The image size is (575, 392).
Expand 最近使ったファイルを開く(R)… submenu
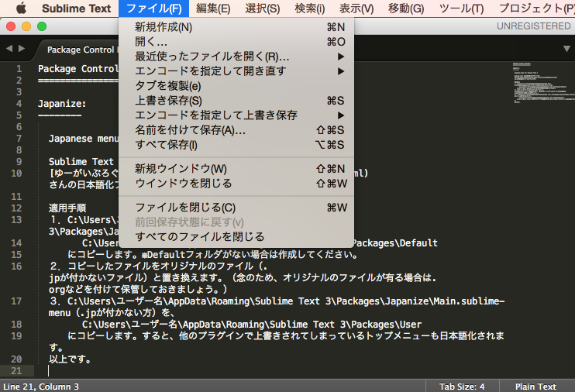coord(236,57)
